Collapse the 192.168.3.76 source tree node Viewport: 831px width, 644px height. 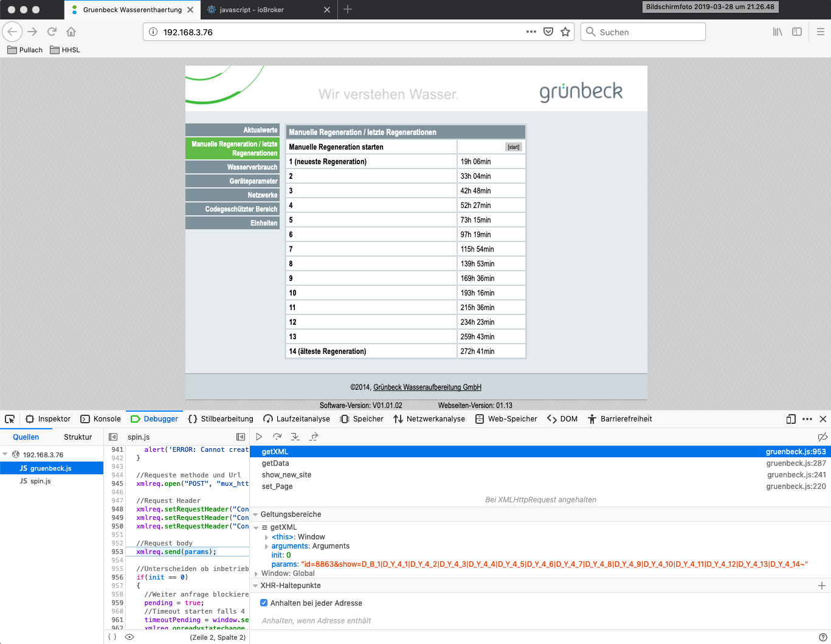(x=5, y=454)
